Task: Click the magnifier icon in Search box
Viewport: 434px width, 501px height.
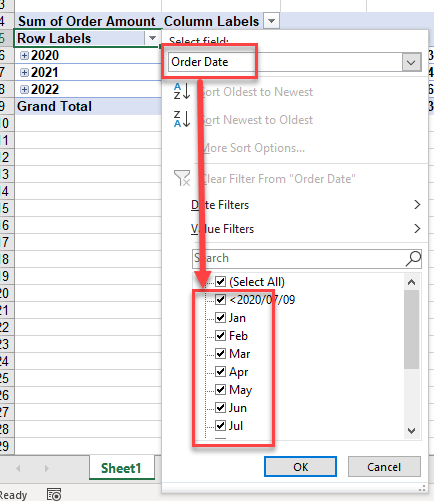Action: pyautogui.click(x=413, y=259)
